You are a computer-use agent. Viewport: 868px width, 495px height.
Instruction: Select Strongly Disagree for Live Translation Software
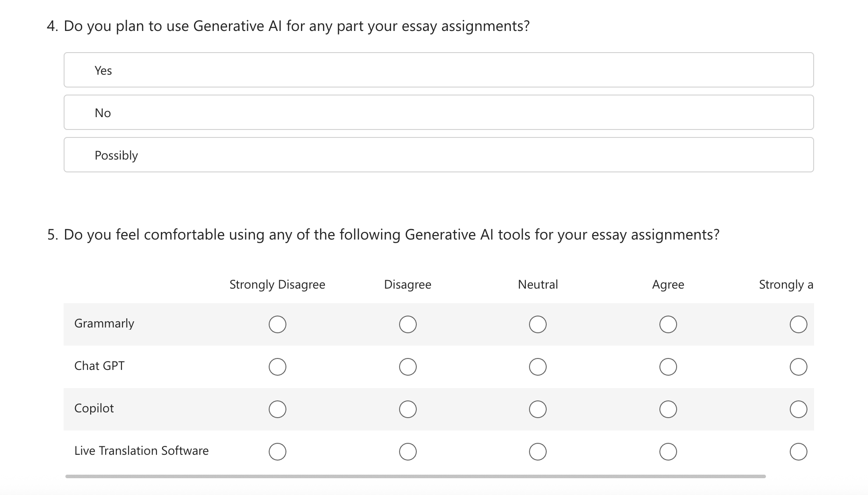[x=277, y=451]
